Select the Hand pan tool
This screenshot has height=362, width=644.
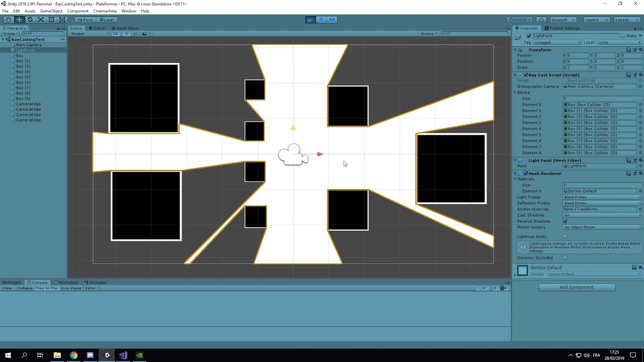click(x=8, y=19)
